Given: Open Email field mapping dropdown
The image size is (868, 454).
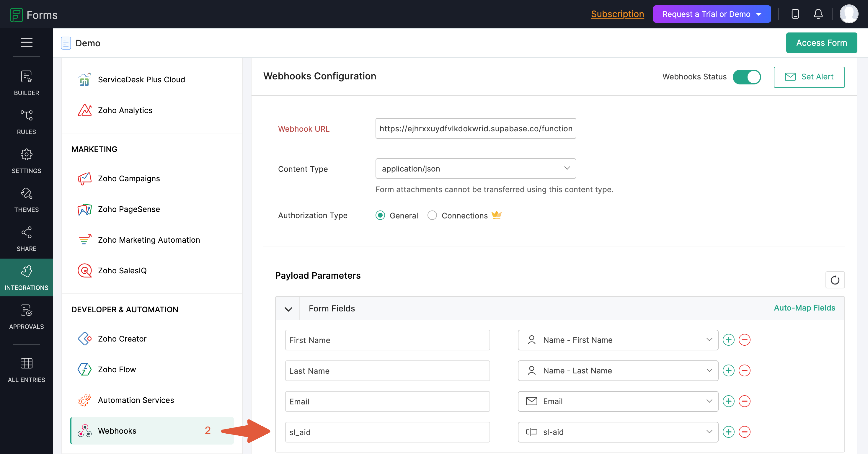Looking at the screenshot, I should (x=618, y=401).
